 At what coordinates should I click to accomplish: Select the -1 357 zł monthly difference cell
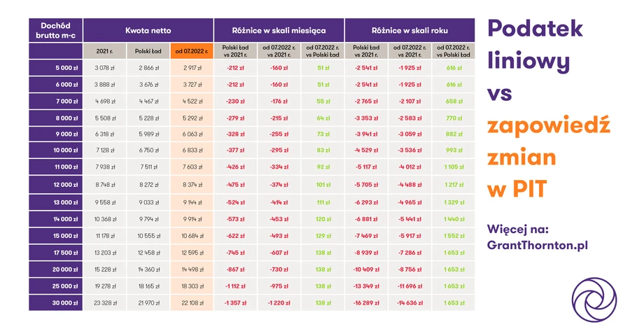click(x=235, y=302)
